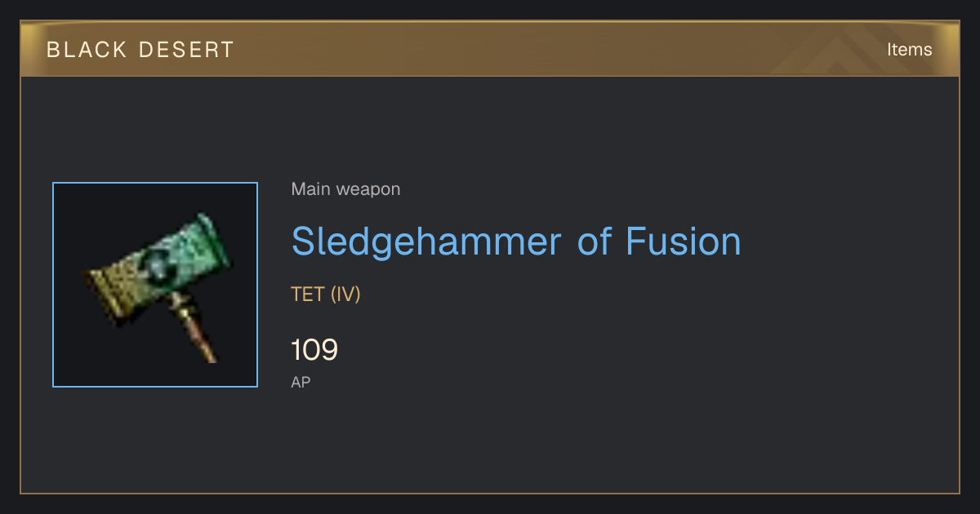Open the Items section link
Screen dimensions: 980x514
pyautogui.click(x=909, y=50)
